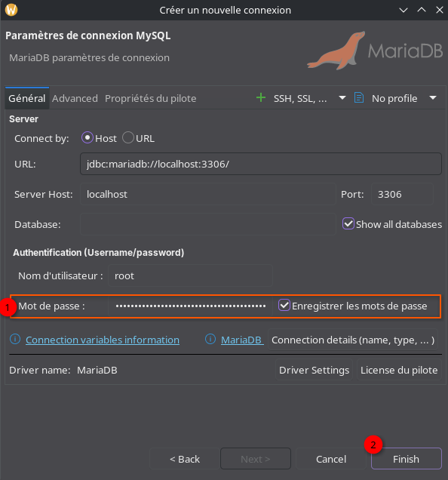Open Connection variables information link
The width and height of the screenshot is (448, 480).
103,340
